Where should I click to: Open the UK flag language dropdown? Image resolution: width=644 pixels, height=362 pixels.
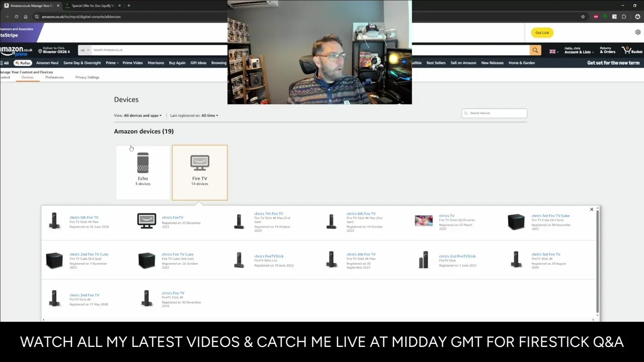[554, 51]
